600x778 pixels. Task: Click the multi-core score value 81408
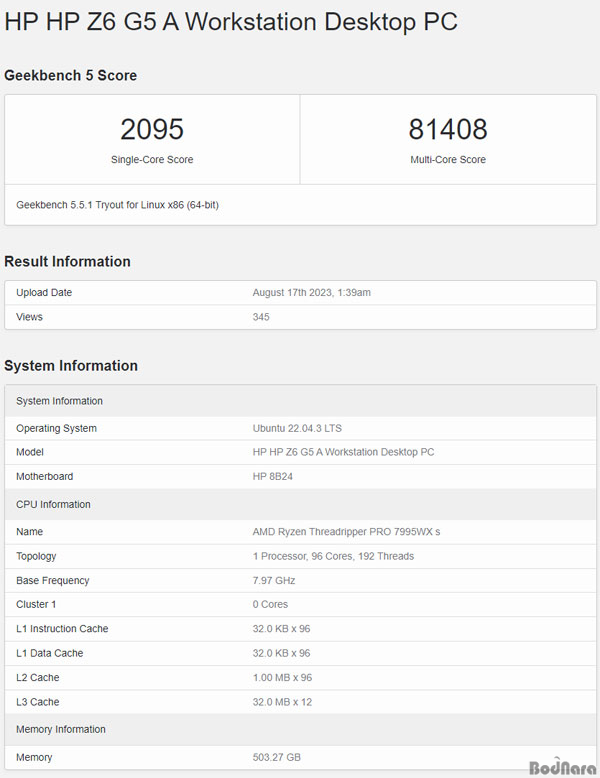coord(448,129)
